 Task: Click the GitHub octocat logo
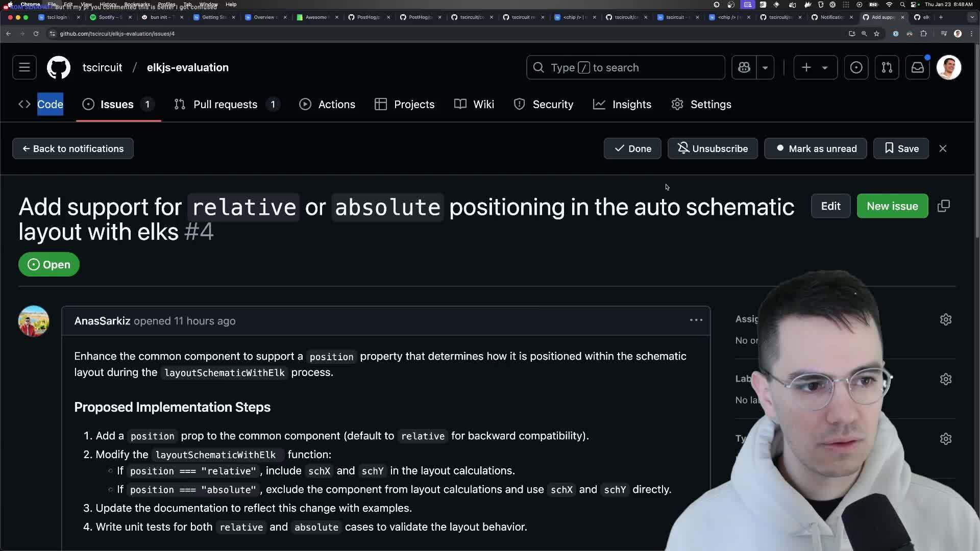coord(59,67)
